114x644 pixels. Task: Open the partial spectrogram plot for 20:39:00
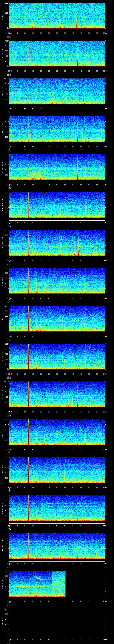(37, 584)
